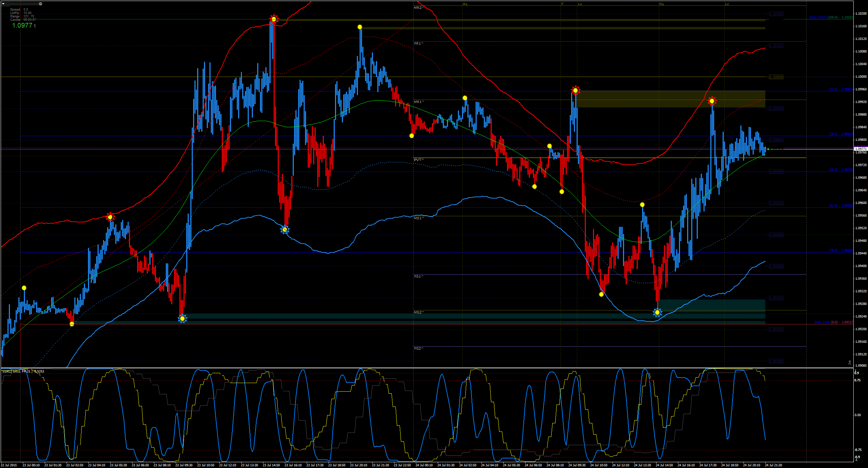The width and height of the screenshot is (868, 468).
Task: Click the 'Daily LOW (0.0) - 1.09217' label
Action: point(834,322)
